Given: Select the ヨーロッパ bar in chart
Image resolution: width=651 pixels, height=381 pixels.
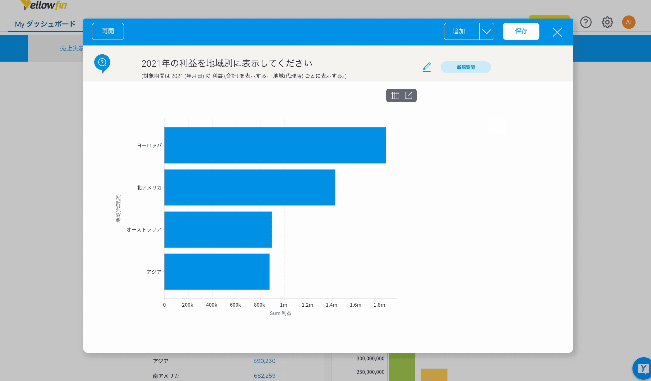Looking at the screenshot, I should click(x=275, y=145).
